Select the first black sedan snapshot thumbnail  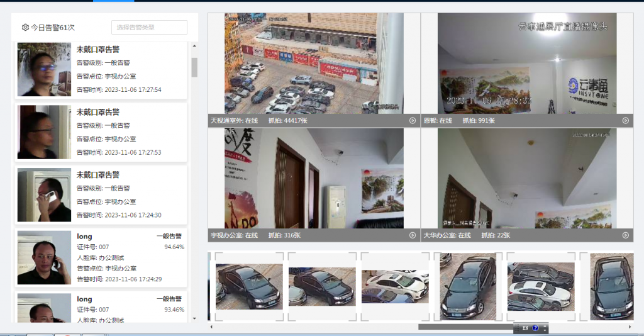249,286
